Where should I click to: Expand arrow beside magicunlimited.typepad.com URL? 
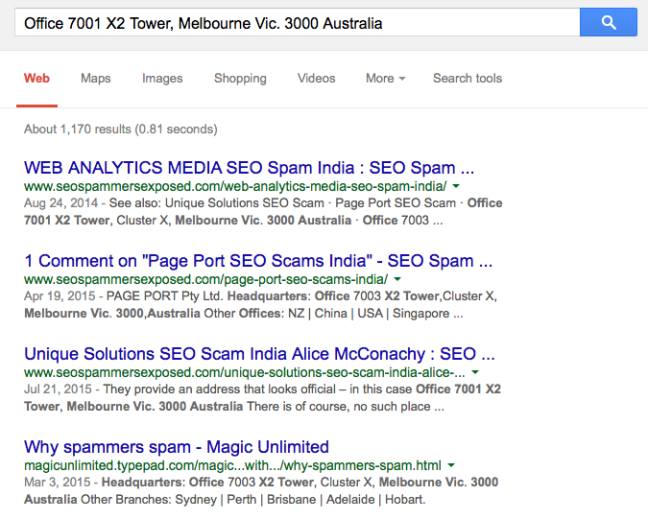(x=452, y=465)
